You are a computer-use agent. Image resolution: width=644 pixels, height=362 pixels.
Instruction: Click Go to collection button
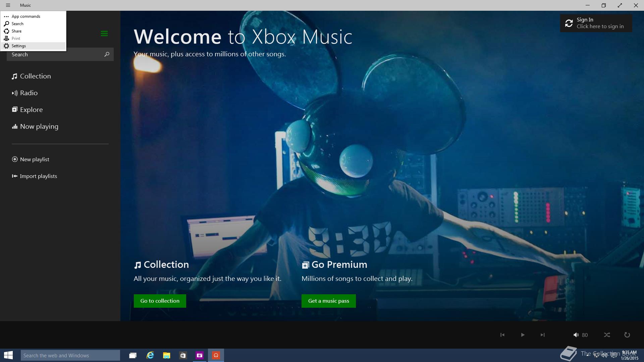(160, 301)
